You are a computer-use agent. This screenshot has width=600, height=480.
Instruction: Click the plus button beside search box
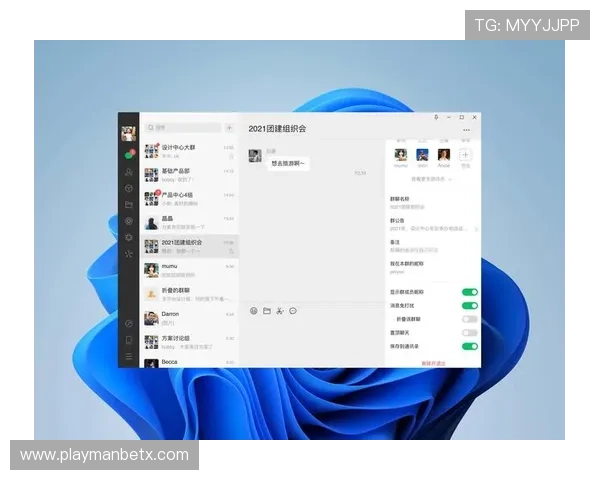pos(229,128)
